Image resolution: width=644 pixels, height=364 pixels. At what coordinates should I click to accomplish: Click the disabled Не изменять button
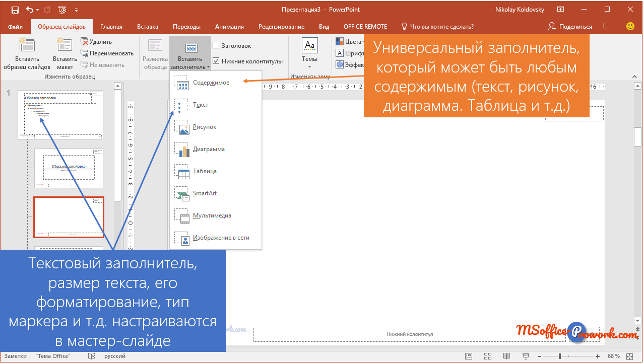coord(103,65)
